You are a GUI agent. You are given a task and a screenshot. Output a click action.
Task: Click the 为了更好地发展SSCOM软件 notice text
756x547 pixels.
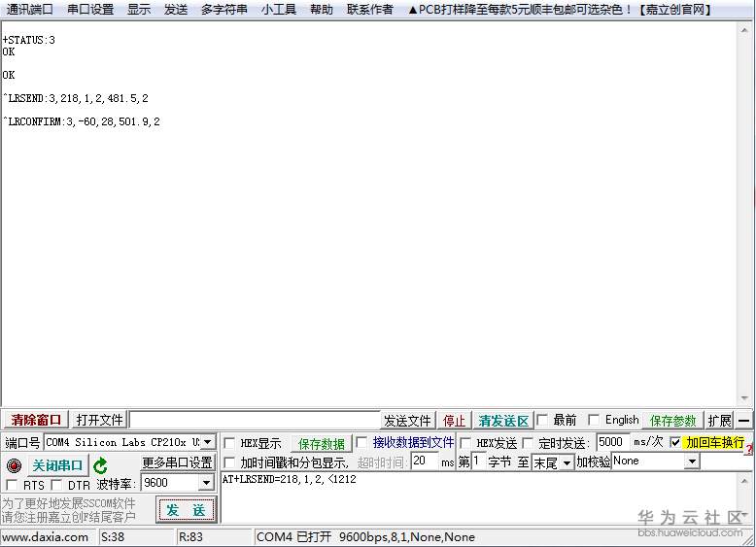[x=68, y=503]
